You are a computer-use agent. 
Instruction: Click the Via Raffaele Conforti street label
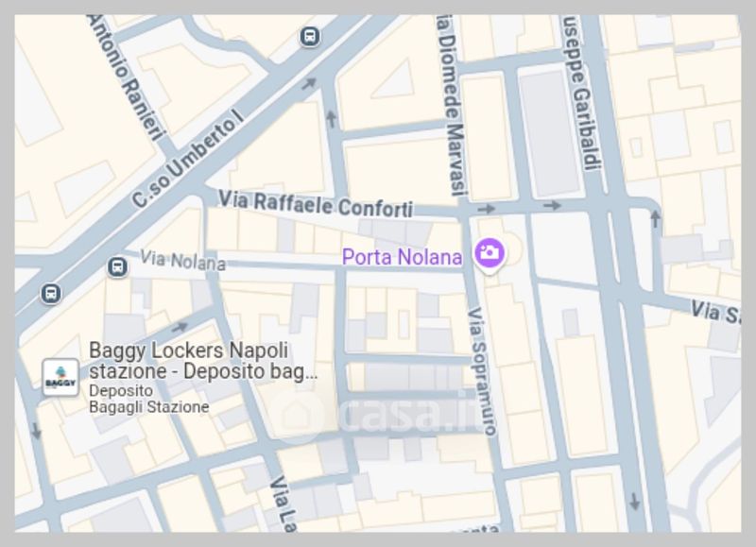coord(316,203)
